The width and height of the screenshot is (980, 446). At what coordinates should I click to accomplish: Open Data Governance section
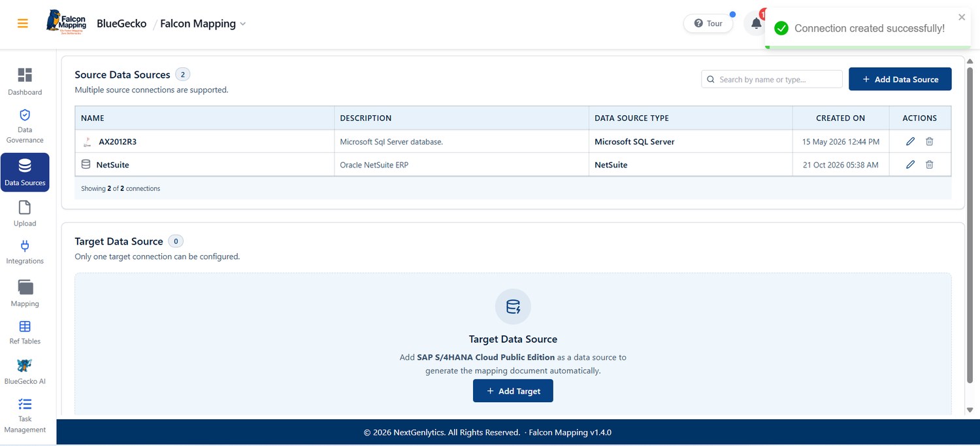pos(25,126)
